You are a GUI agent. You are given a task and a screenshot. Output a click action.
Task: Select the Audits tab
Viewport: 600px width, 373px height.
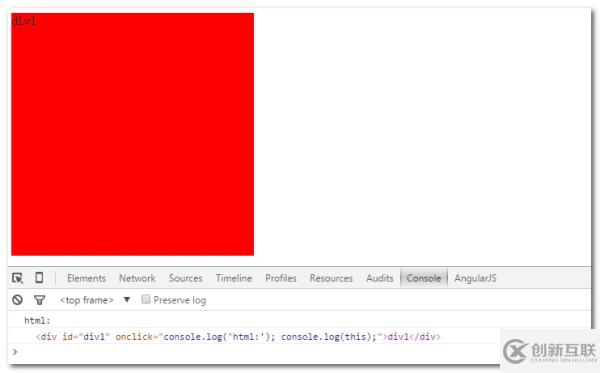coord(380,278)
